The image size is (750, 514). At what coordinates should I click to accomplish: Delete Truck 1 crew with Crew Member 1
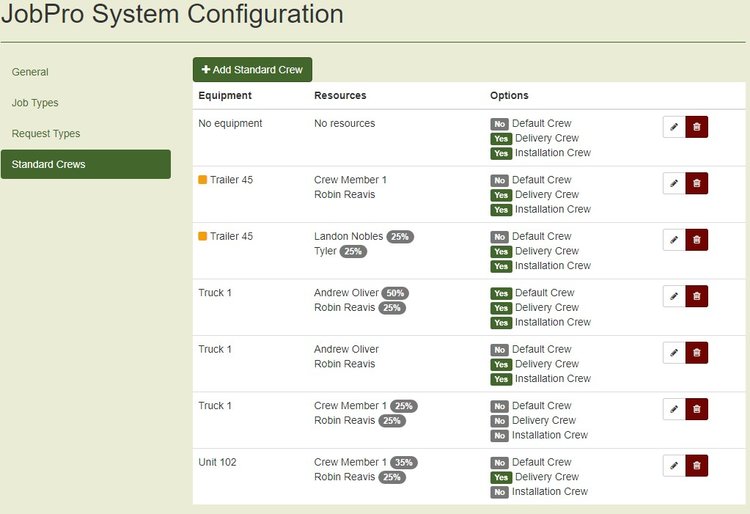[x=697, y=409]
